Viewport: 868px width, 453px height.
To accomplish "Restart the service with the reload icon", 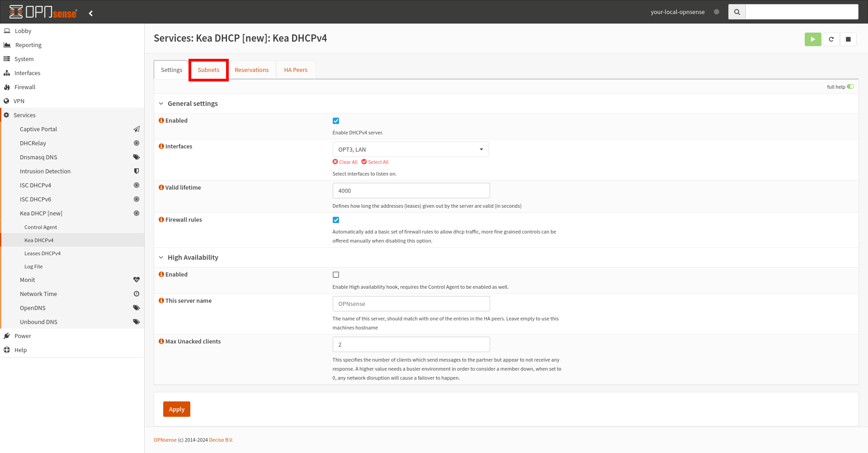I will (x=831, y=39).
